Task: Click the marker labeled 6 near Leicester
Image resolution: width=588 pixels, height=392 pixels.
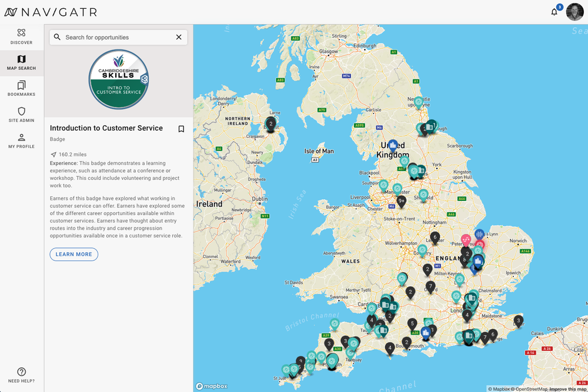Action: coord(435,237)
